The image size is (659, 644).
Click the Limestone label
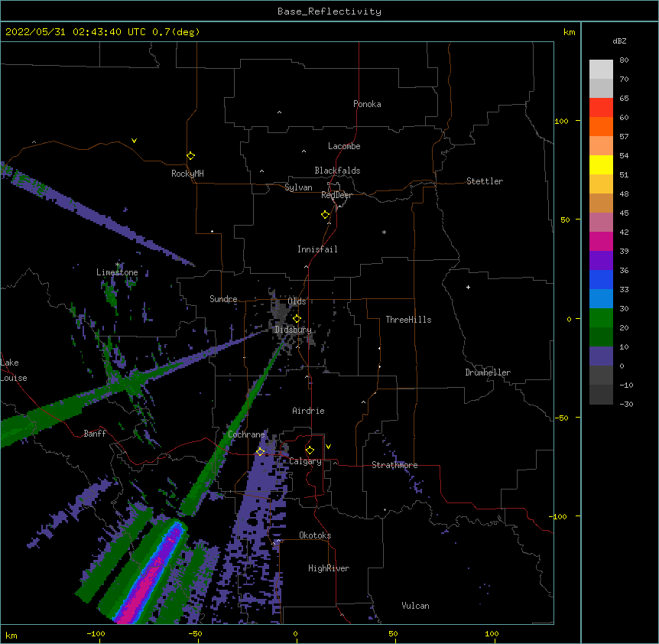(117, 272)
